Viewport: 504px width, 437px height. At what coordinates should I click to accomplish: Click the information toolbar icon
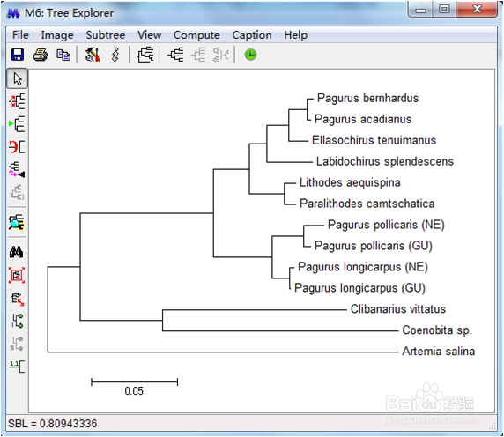[x=115, y=55]
